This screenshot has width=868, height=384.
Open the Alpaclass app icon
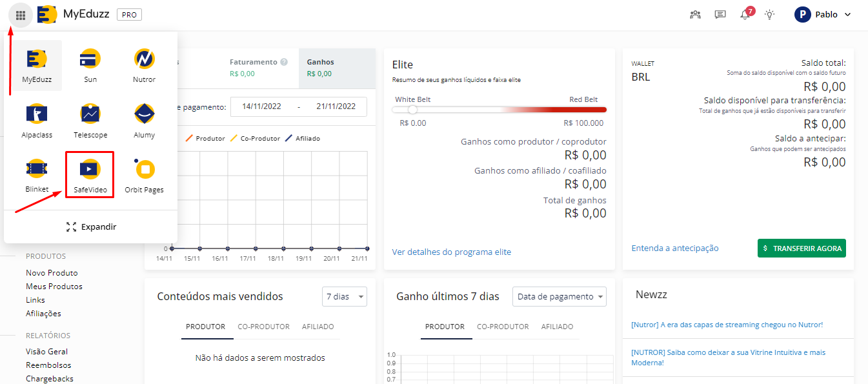click(36, 120)
